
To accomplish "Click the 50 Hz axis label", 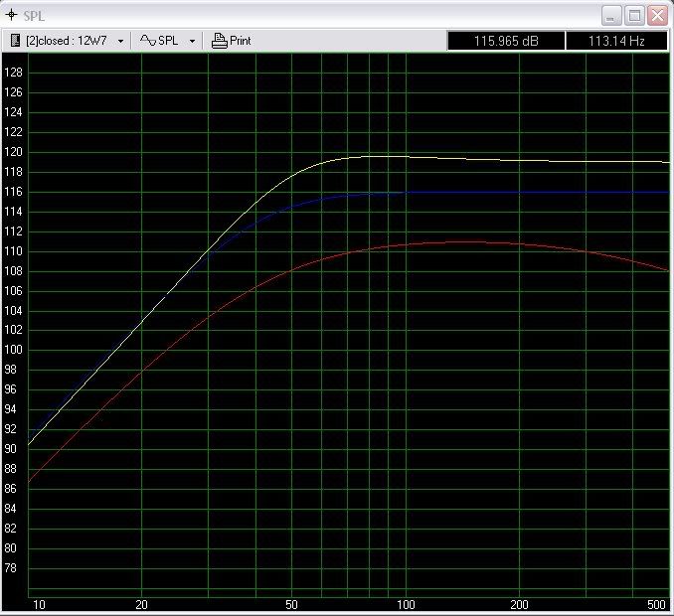I will (x=291, y=605).
